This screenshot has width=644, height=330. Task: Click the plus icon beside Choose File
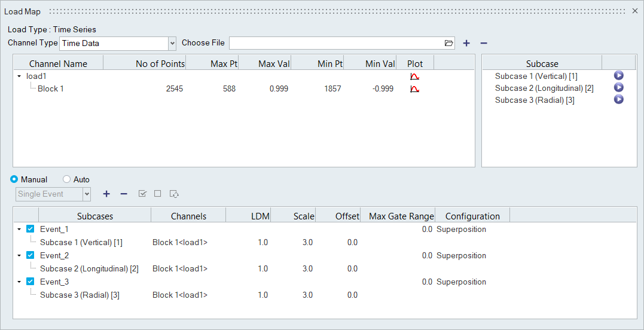(x=466, y=43)
